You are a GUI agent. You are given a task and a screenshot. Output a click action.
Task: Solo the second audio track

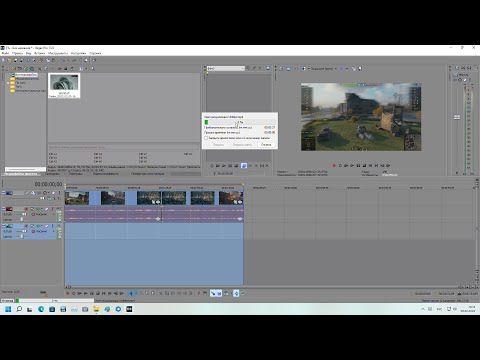click(52, 226)
